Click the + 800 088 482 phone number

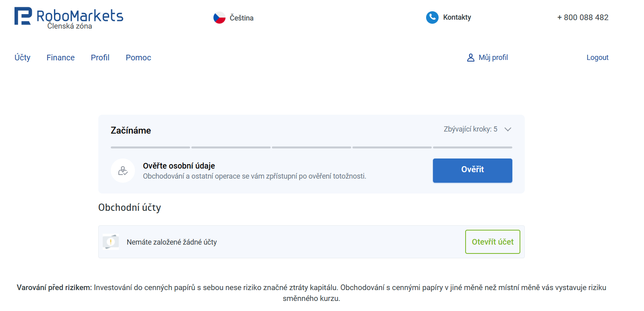pos(582,17)
